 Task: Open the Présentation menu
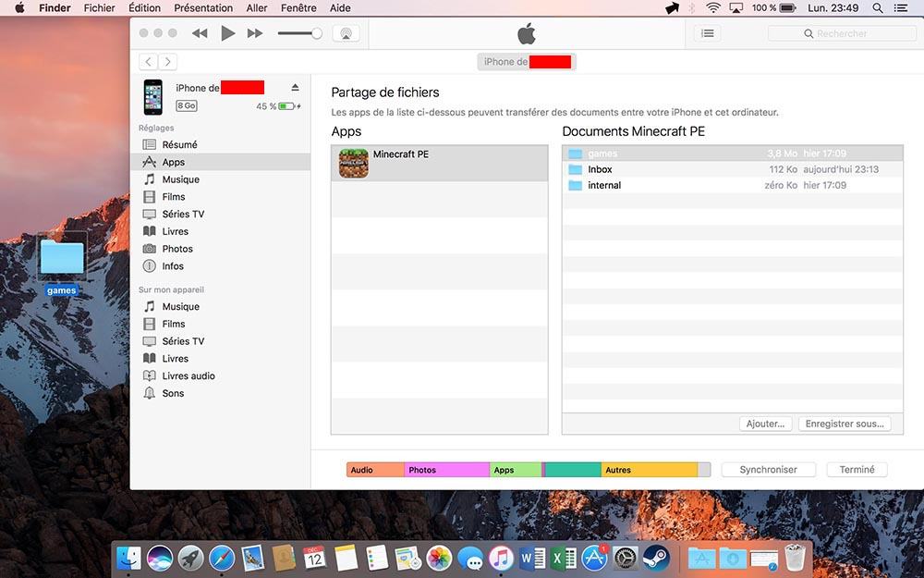tap(203, 7)
